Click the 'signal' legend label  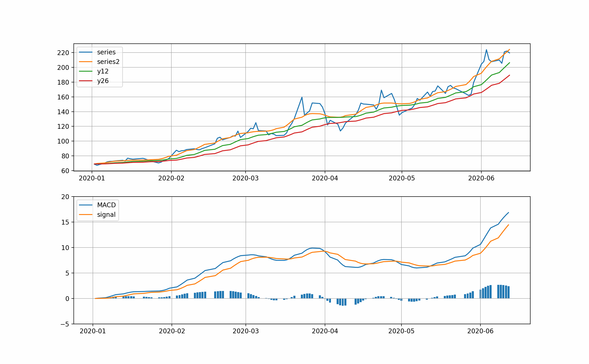coord(106,215)
